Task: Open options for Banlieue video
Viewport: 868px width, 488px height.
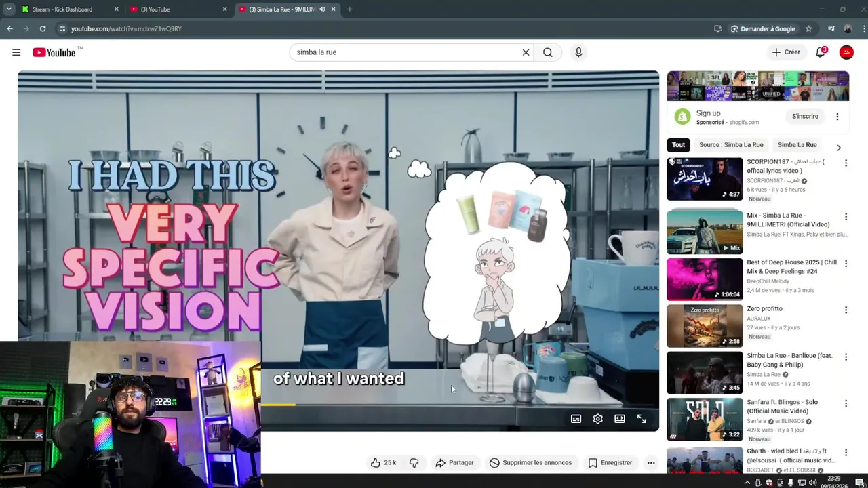Action: click(x=846, y=357)
